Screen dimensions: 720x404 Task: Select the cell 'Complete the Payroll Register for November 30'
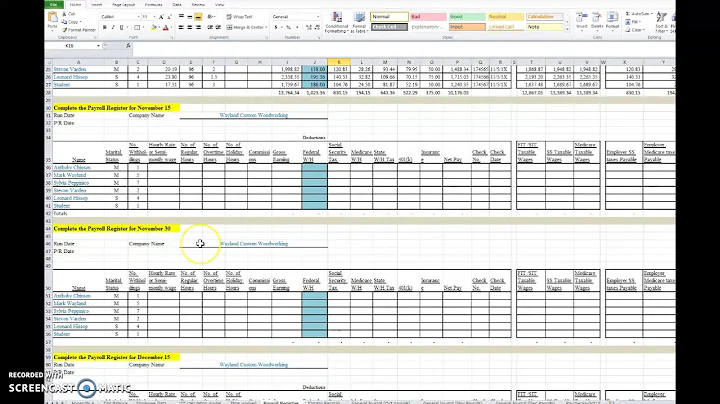116,229
